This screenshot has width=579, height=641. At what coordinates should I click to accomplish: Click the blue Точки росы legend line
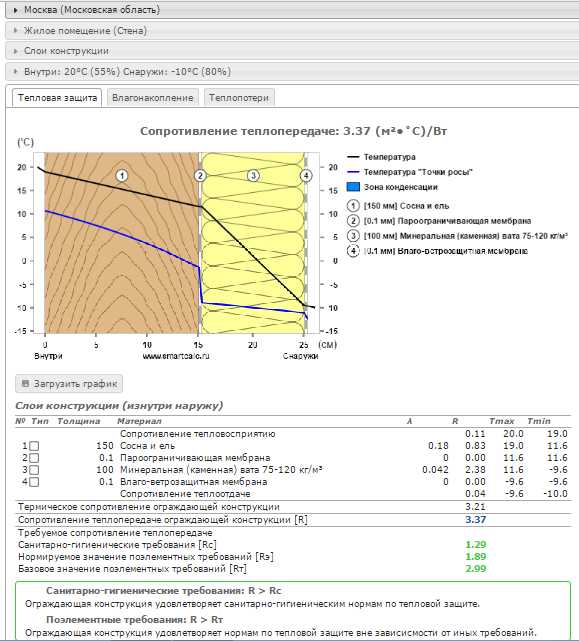[353, 172]
